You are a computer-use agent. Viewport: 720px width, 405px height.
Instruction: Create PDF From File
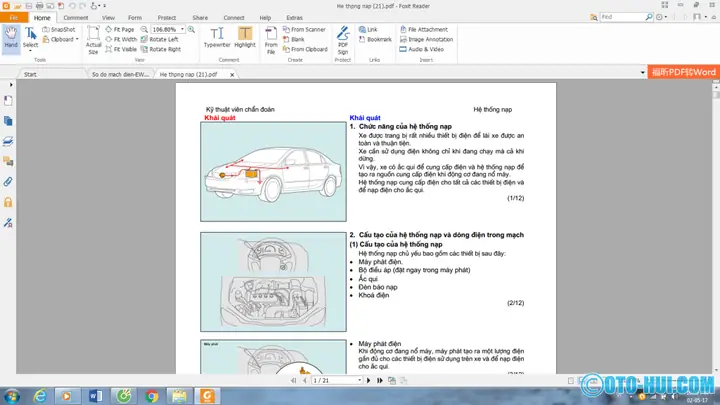point(271,40)
